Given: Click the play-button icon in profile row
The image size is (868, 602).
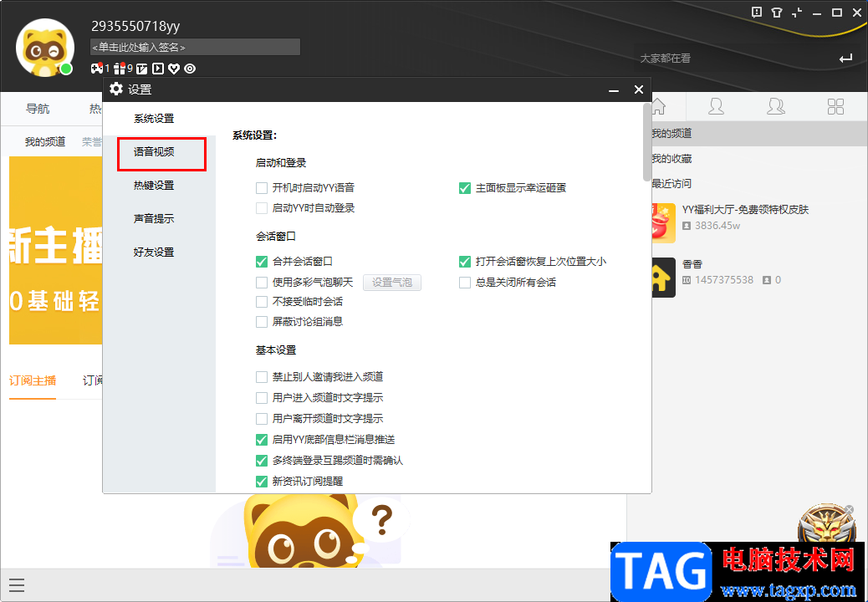Looking at the screenshot, I should [158, 69].
